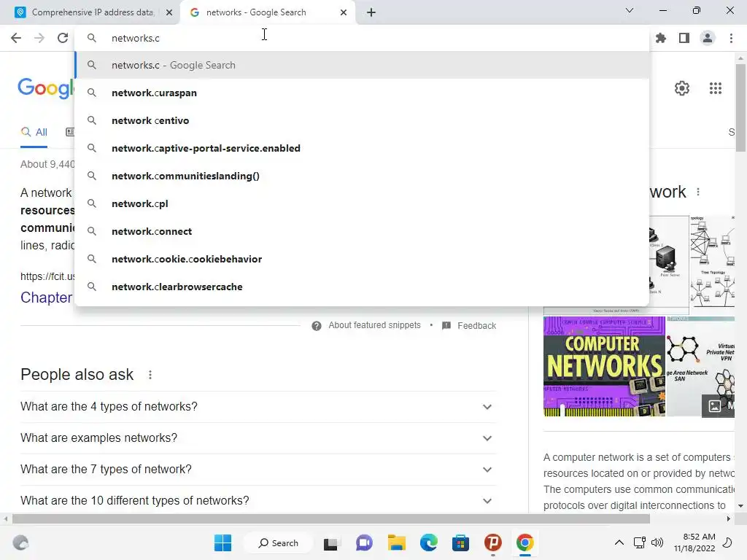Select network.cpl suggestion

pos(362,203)
